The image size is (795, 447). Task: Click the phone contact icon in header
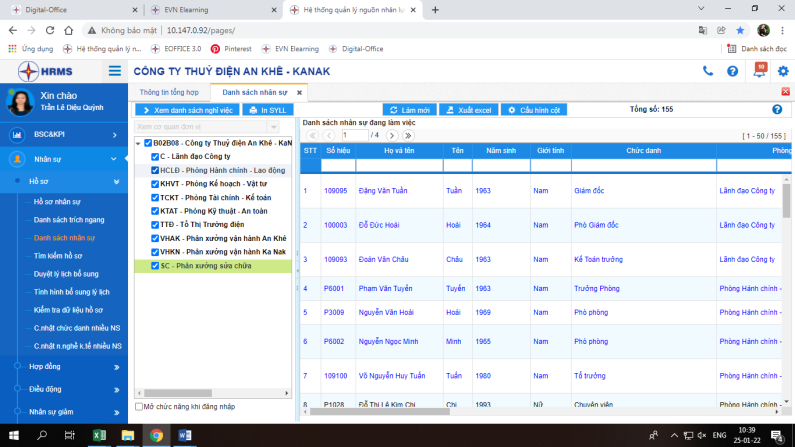click(708, 71)
